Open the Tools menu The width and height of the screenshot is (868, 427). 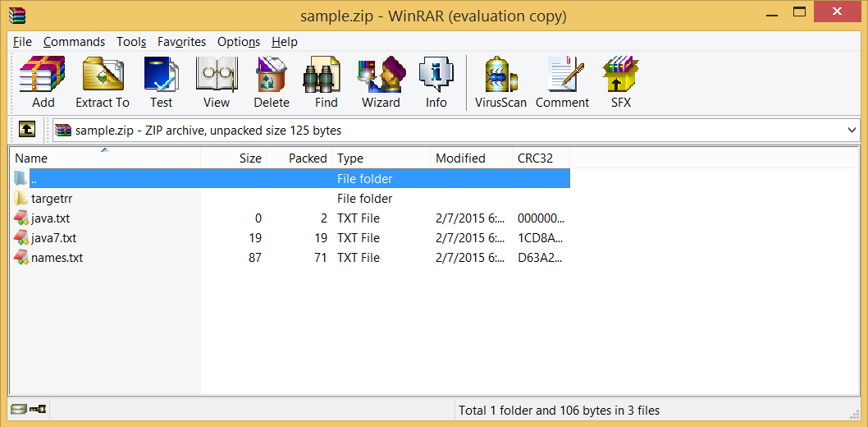(131, 42)
